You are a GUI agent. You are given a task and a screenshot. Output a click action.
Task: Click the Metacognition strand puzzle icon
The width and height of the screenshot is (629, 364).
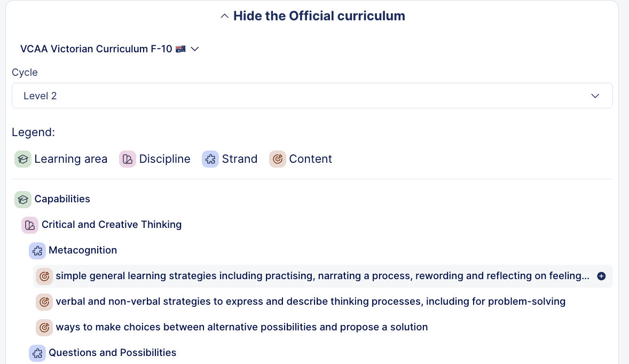click(37, 250)
